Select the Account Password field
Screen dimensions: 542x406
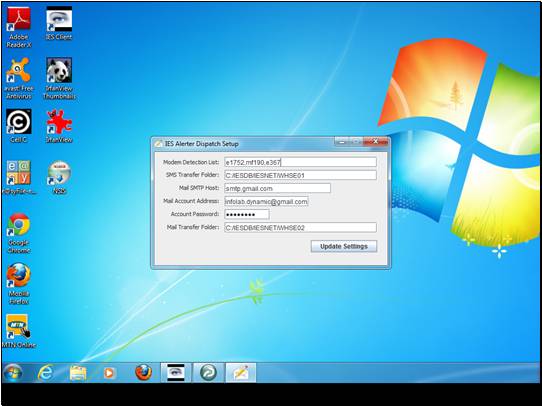(246, 215)
